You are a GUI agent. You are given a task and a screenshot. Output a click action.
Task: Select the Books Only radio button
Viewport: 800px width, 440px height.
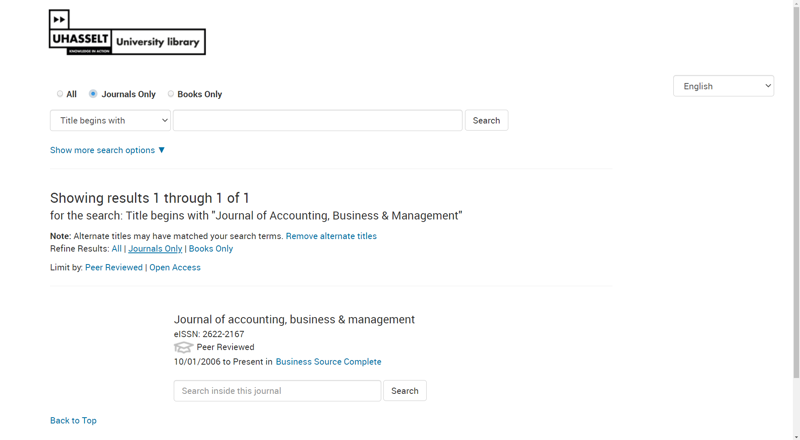pyautogui.click(x=171, y=94)
